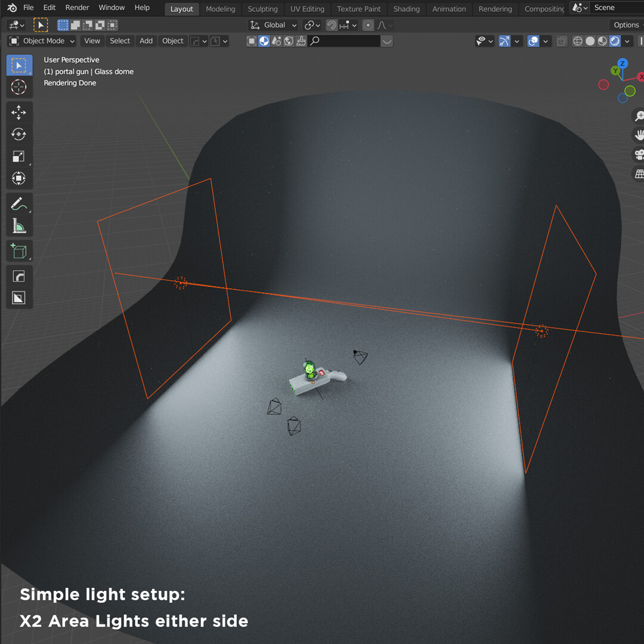Switch to Wireframe shading
Screen dimensions: 644x644
point(577,41)
